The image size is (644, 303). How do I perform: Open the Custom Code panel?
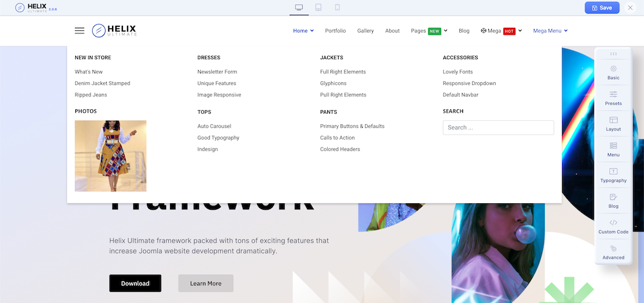click(x=613, y=226)
